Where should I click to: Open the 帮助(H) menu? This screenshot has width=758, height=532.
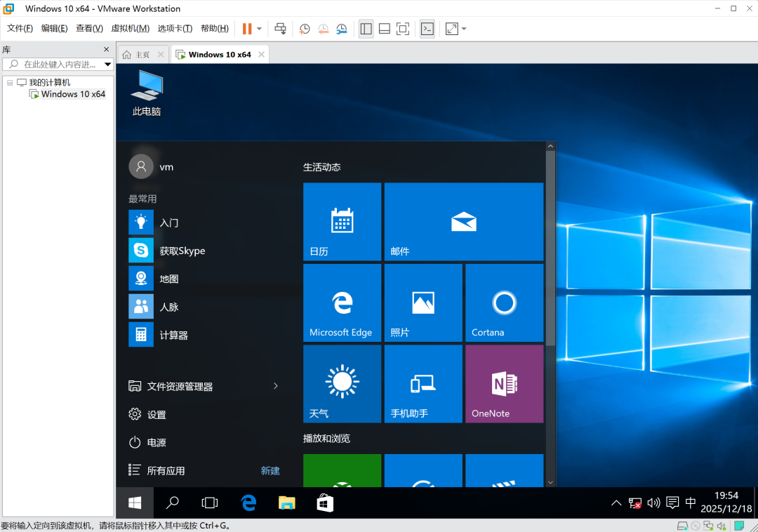click(215, 28)
